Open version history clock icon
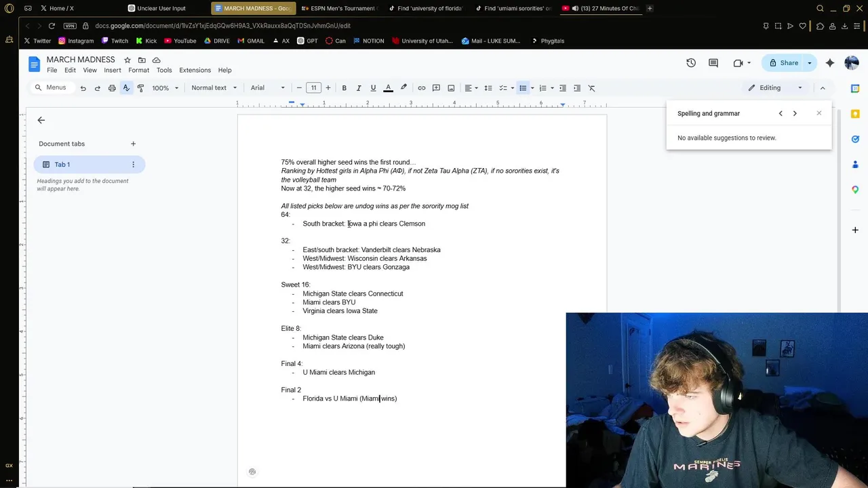 [691, 63]
